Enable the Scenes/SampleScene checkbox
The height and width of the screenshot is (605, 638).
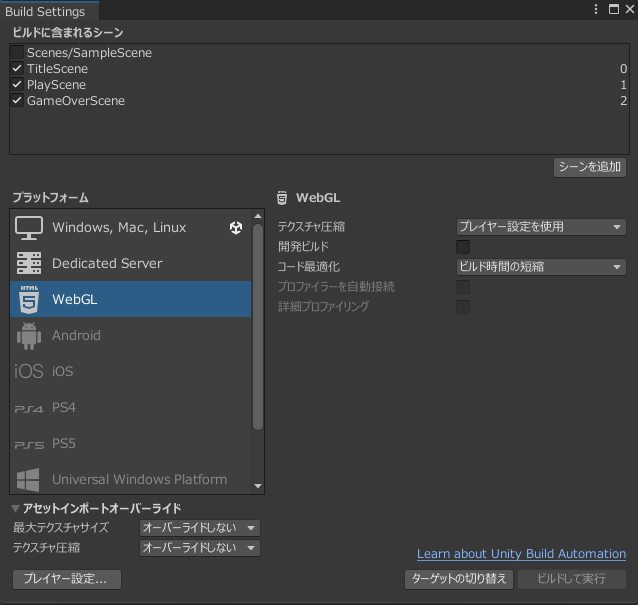(17, 52)
